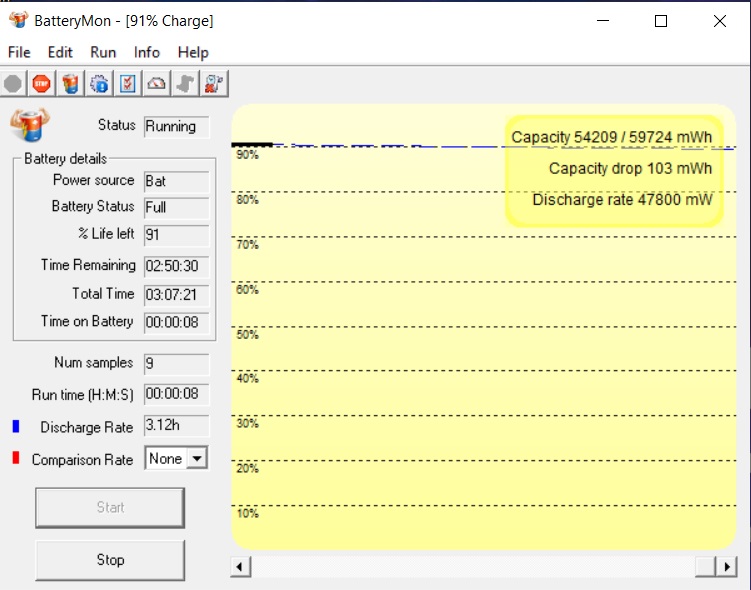
Task: Click the last toolbar icon with red figure
Action: pyautogui.click(x=214, y=84)
